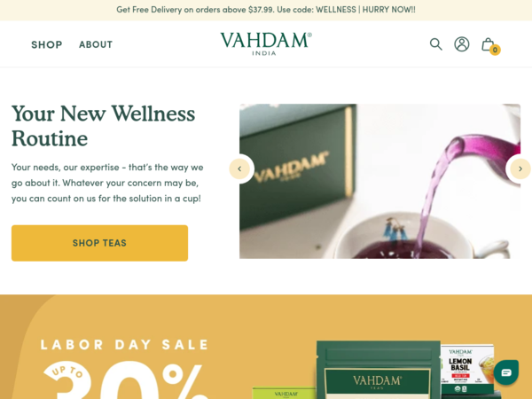Open the green chat support bubble
Screen dimensions: 532x399
[x=506, y=372]
